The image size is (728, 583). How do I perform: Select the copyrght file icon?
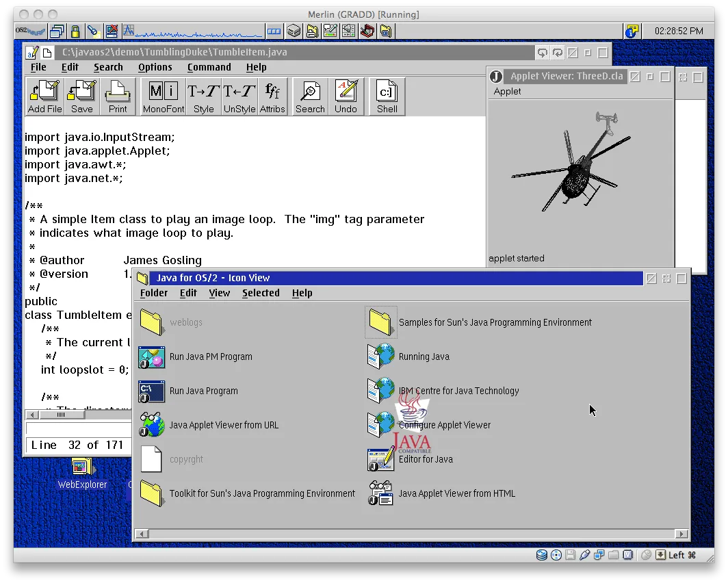151,459
